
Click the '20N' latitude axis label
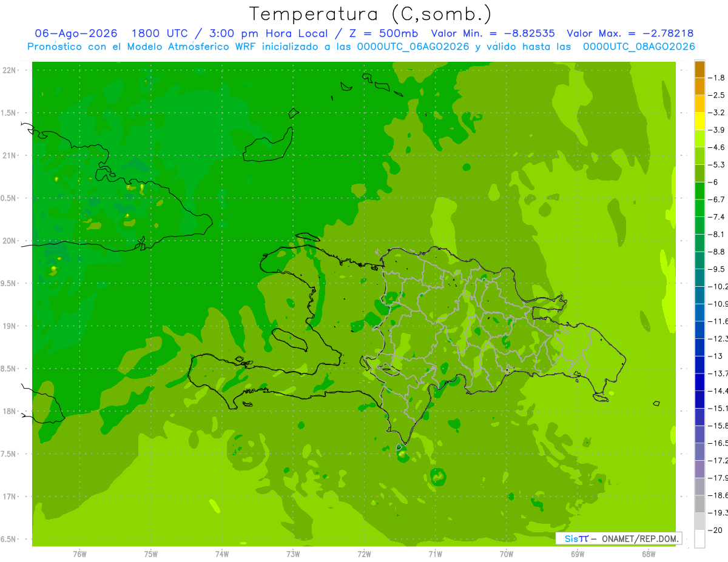click(10, 241)
